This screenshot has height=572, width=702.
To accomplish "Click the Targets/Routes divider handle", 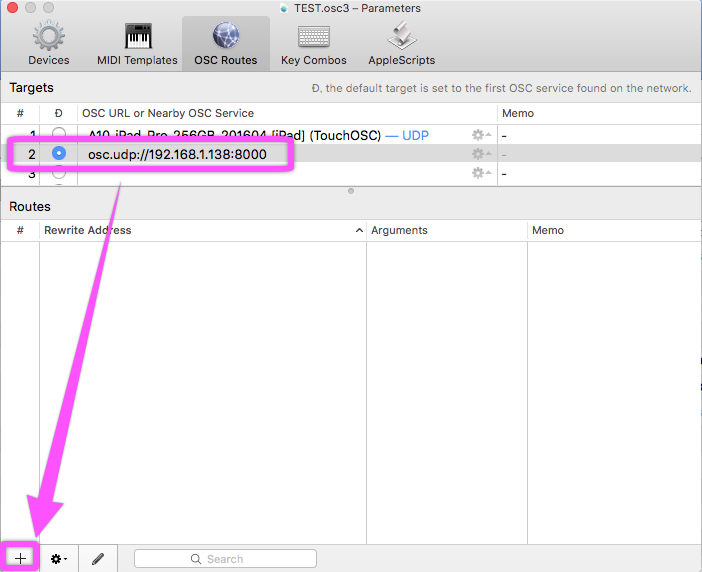I will click(x=351, y=190).
